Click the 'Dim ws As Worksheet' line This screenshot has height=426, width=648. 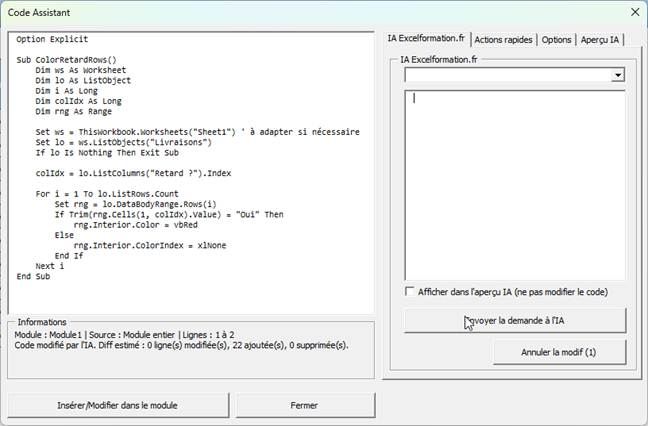(x=81, y=70)
